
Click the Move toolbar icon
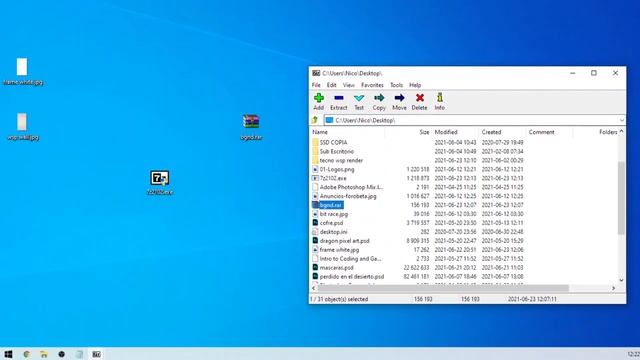(x=399, y=102)
